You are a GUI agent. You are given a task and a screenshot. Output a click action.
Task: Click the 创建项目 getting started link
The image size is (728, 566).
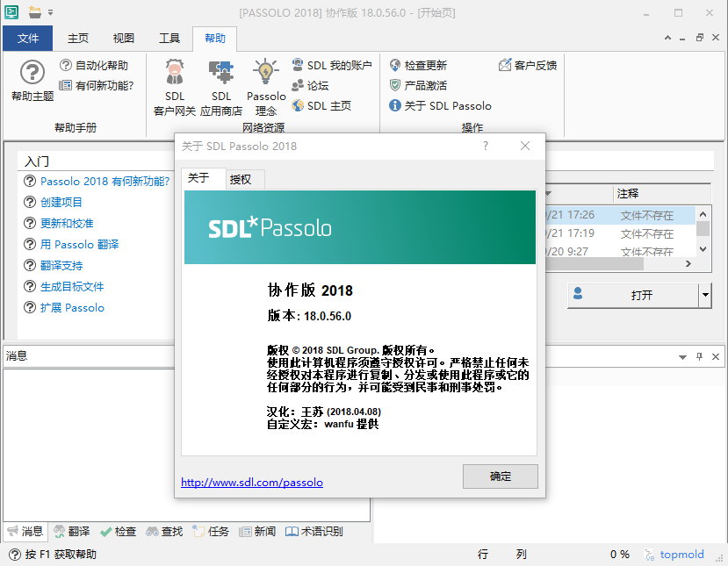coord(61,202)
